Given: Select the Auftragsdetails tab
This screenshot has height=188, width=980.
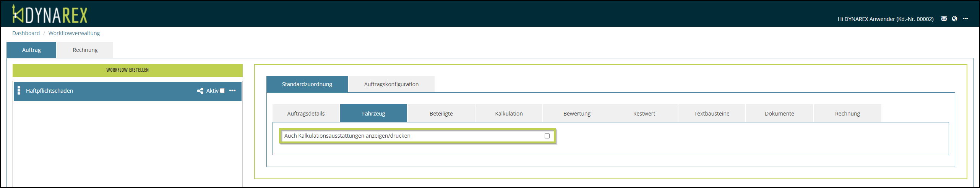Looking at the screenshot, I should point(306,114).
